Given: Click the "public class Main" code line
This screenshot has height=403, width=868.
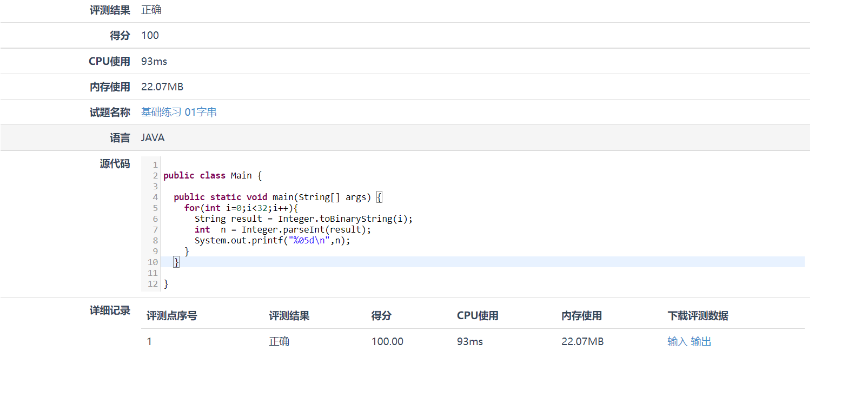Looking at the screenshot, I should pos(212,175).
